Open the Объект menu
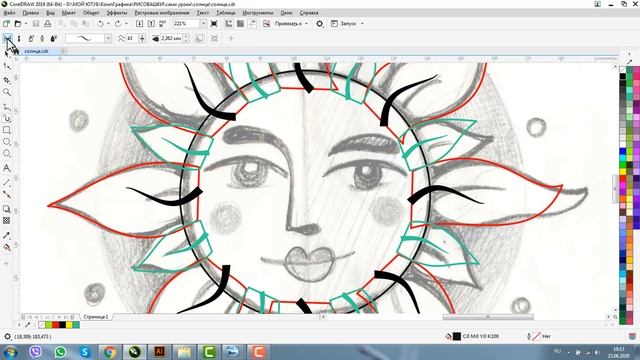Image resolution: width=640 pixels, height=360 pixels. pyautogui.click(x=91, y=13)
